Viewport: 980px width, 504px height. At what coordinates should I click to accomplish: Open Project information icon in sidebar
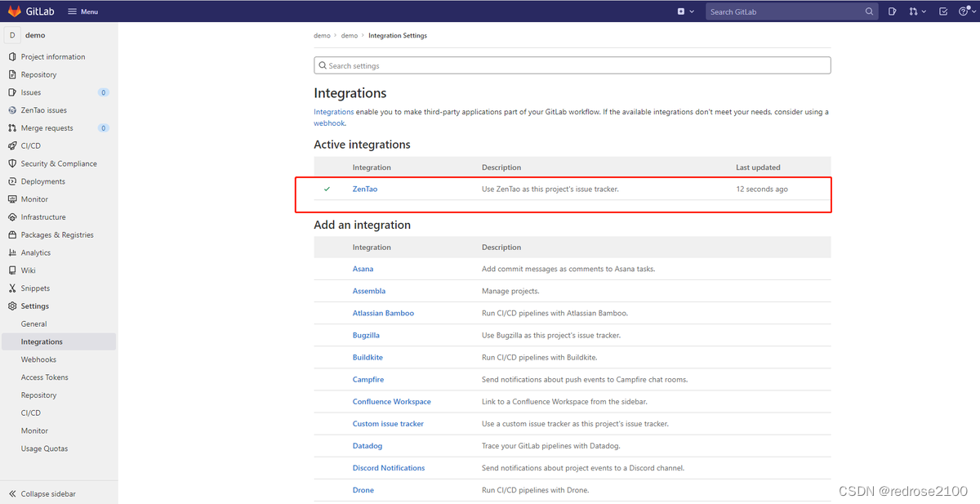pyautogui.click(x=12, y=57)
